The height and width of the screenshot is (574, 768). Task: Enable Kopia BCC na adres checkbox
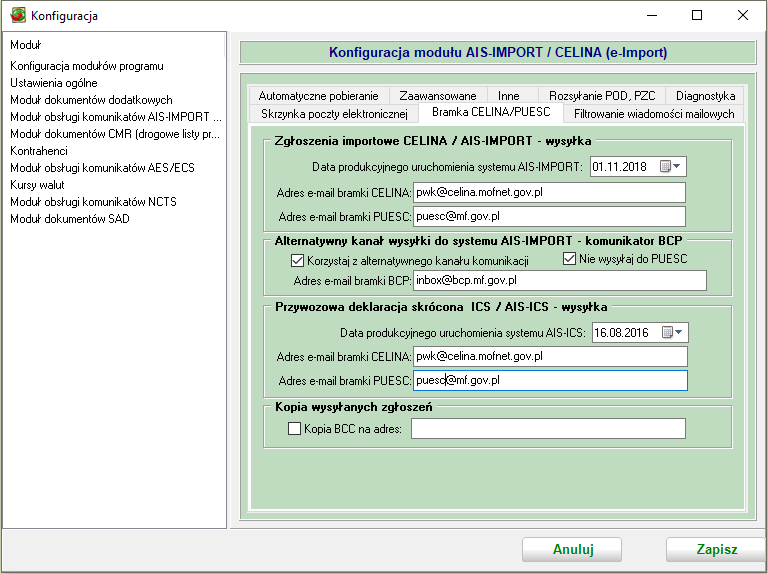point(294,429)
